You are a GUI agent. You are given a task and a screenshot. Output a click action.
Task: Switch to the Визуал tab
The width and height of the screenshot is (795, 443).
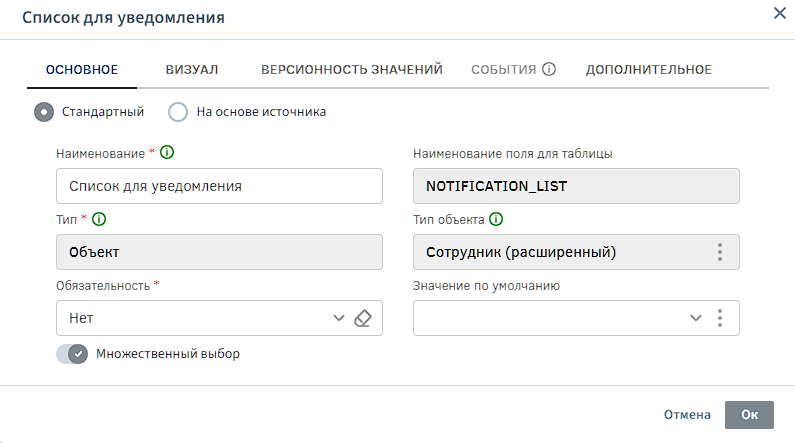pos(192,69)
